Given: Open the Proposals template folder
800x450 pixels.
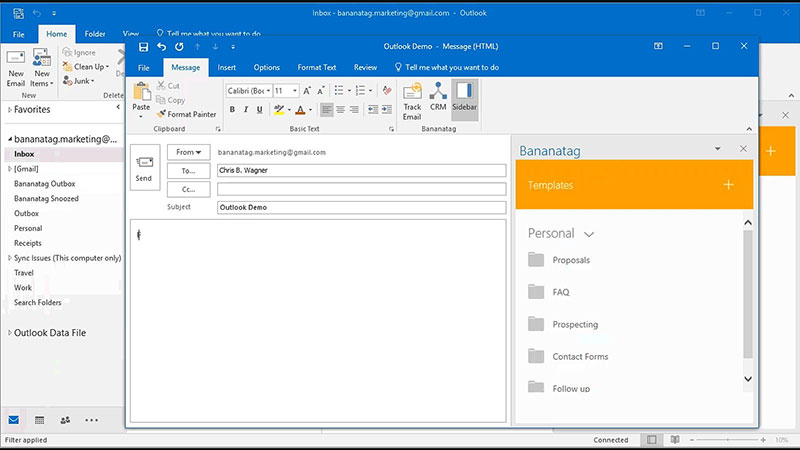Looking at the screenshot, I should point(559,260).
